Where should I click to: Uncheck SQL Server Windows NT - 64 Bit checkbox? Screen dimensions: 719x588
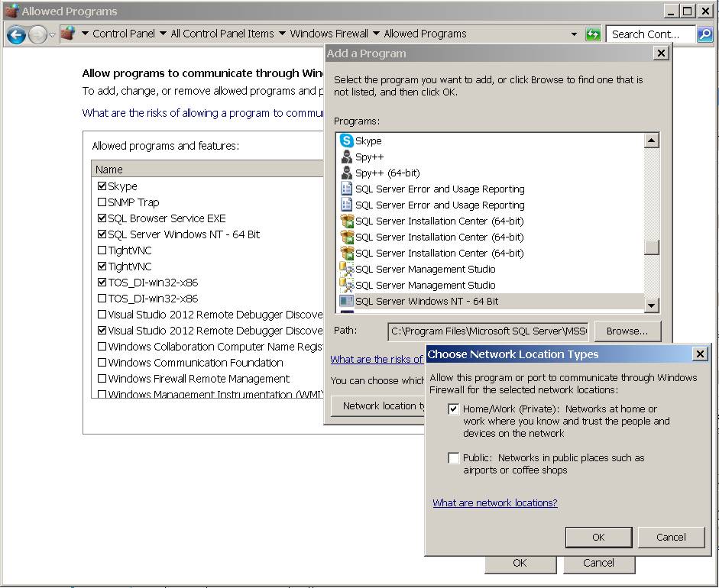[x=102, y=234]
